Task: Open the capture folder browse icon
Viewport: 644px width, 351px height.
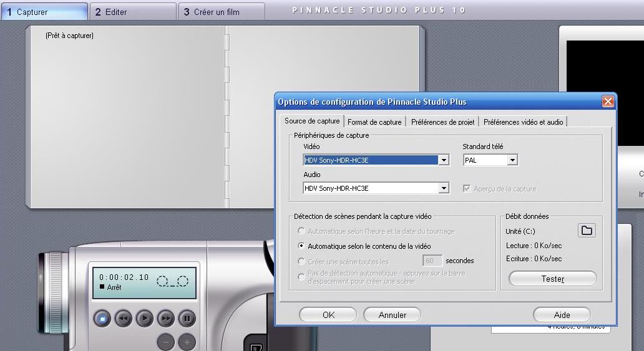Action: [x=587, y=230]
